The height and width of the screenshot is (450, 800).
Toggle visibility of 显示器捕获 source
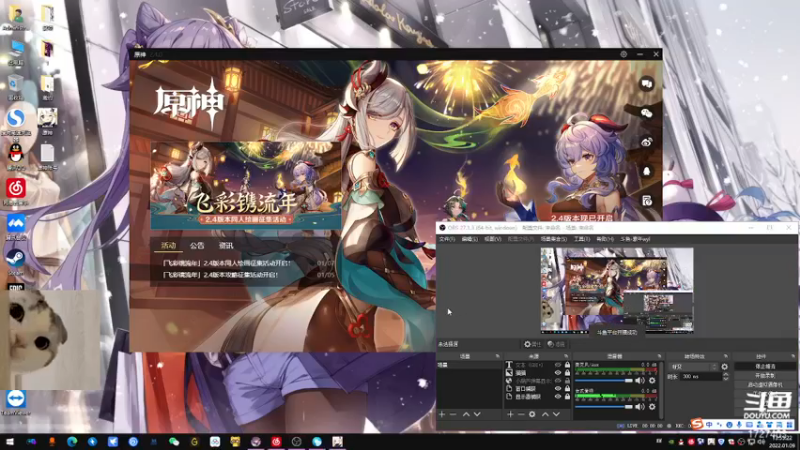[558, 396]
